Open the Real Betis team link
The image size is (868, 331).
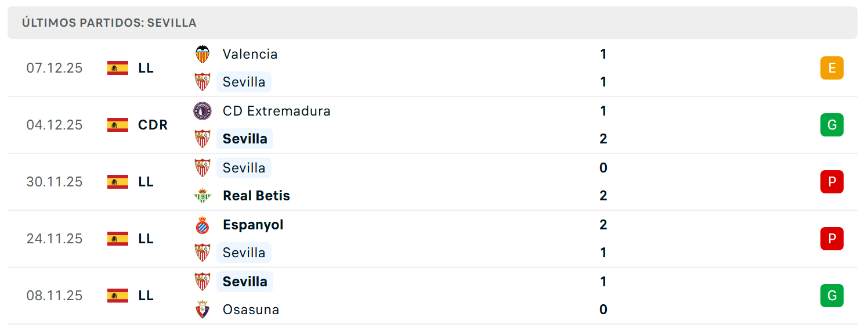tap(256, 196)
